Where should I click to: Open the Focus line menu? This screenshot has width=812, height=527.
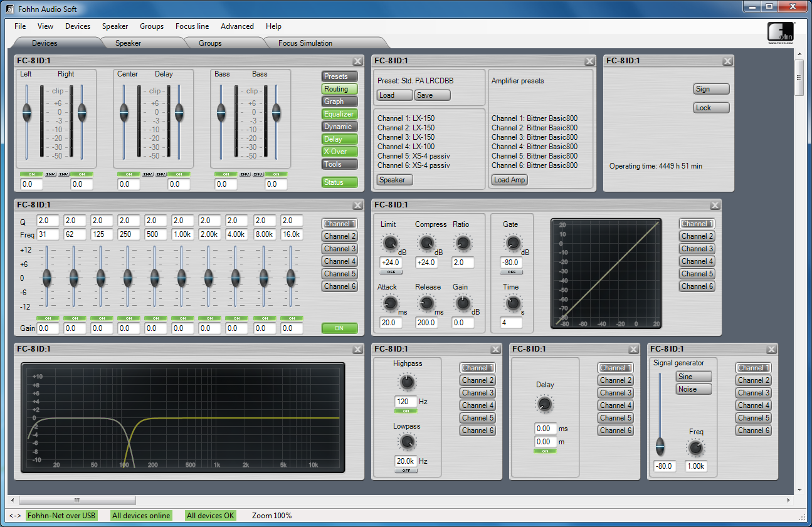point(192,26)
